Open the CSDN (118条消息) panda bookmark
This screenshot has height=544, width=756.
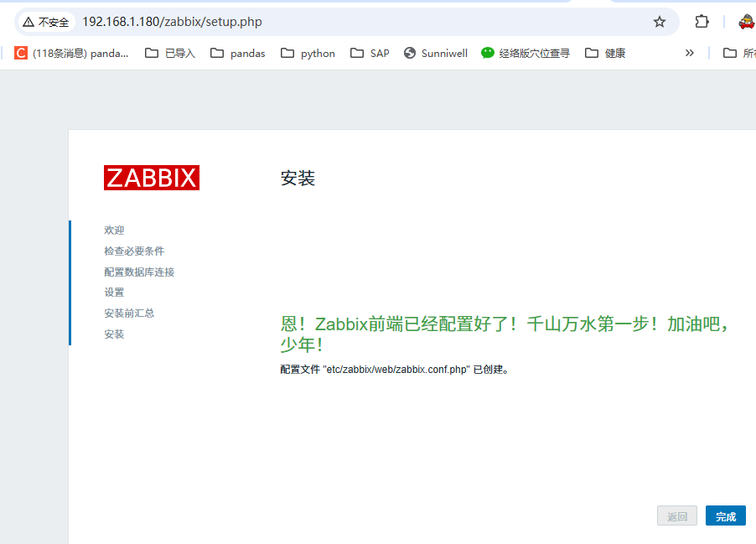72,53
